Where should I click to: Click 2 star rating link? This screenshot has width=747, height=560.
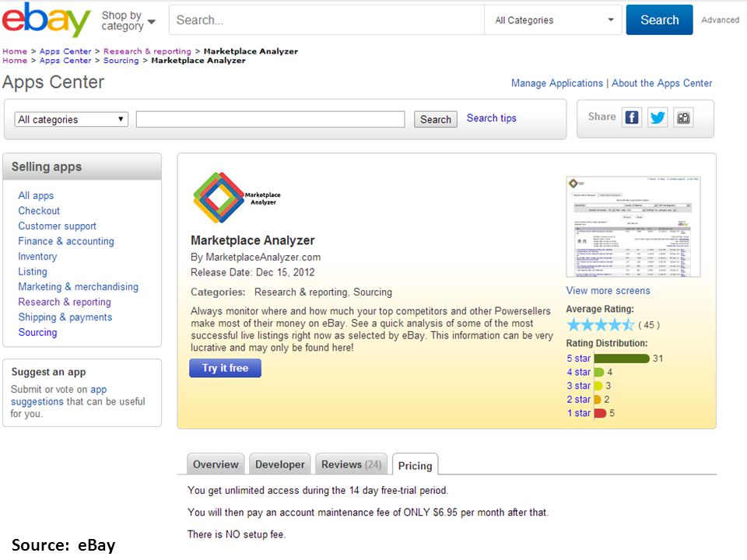578,400
